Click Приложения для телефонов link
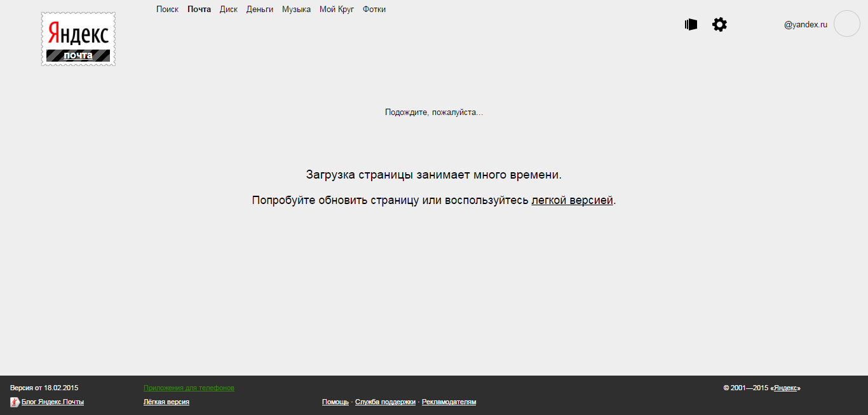 click(x=189, y=388)
